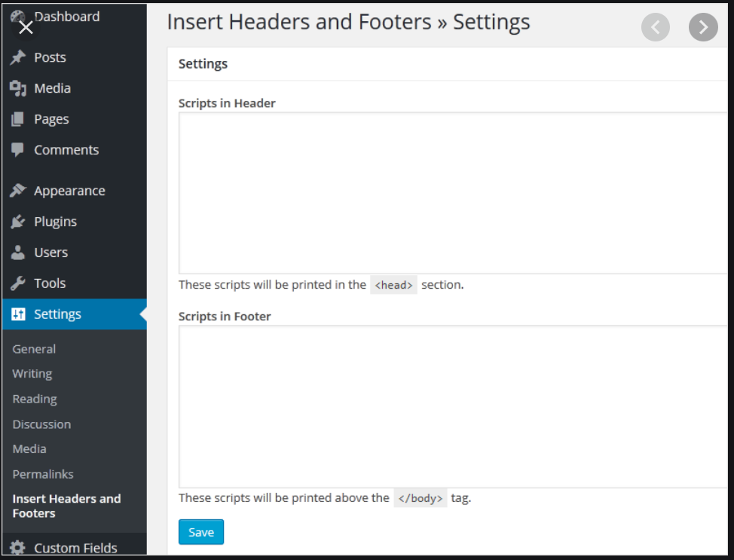Click the Settings wrench-panel icon
Image resolution: width=734 pixels, height=560 pixels.
[x=18, y=314]
